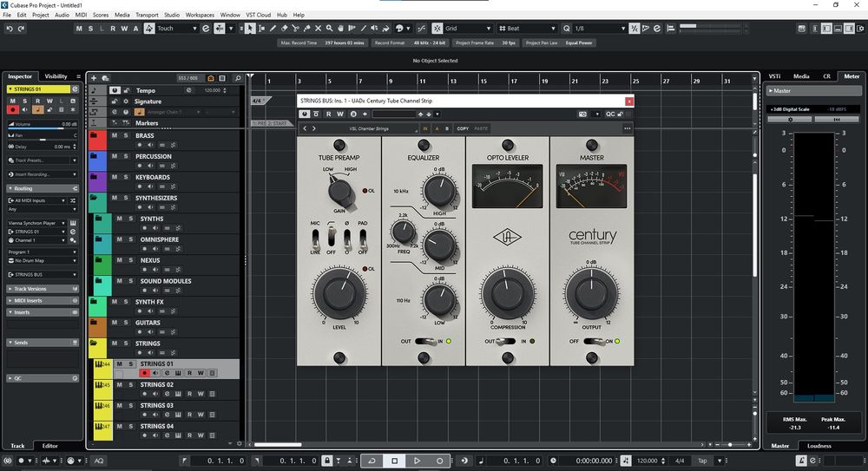Image resolution: width=868 pixels, height=471 pixels.
Task: Click the A preset slot button in plugin
Action: (437, 128)
